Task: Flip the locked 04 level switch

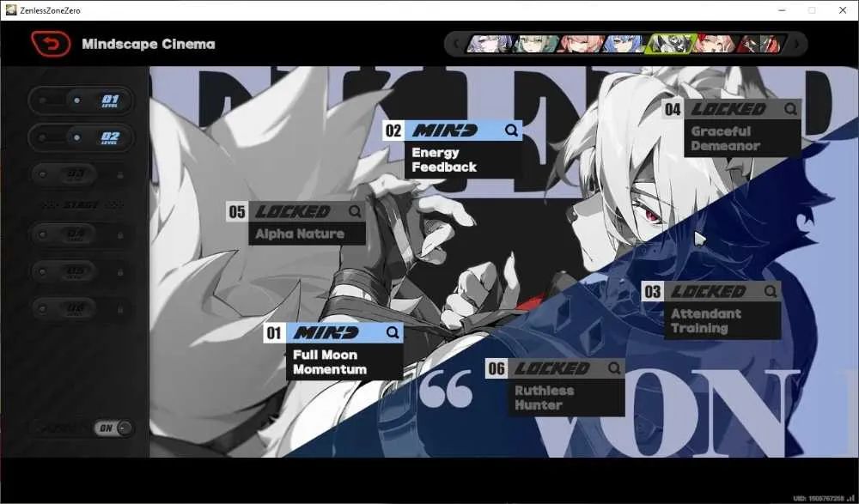Action: click(x=81, y=234)
